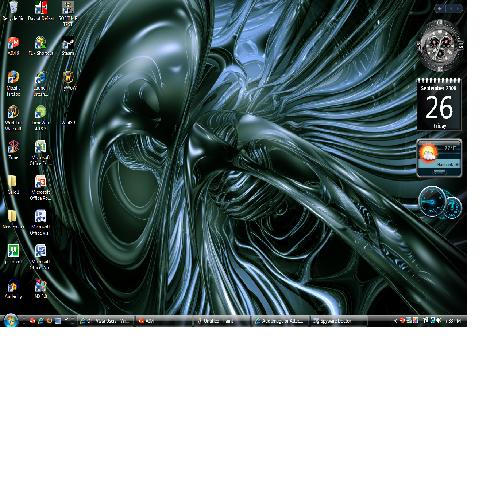Click the calendar gadget showing 26
The image size is (500, 500).
pyautogui.click(x=439, y=104)
